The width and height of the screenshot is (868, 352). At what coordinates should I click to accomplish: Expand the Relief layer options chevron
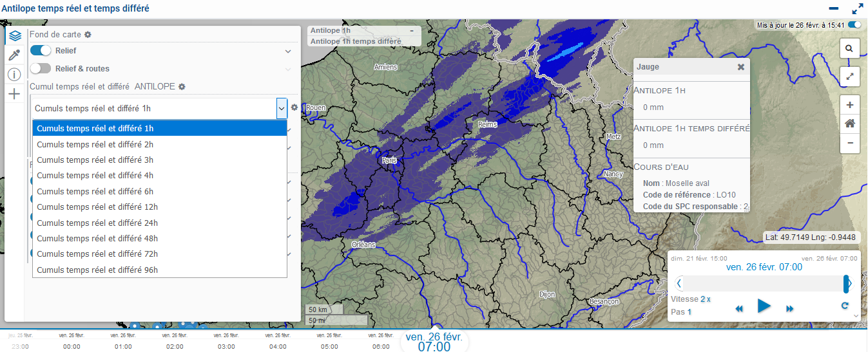pyautogui.click(x=288, y=51)
